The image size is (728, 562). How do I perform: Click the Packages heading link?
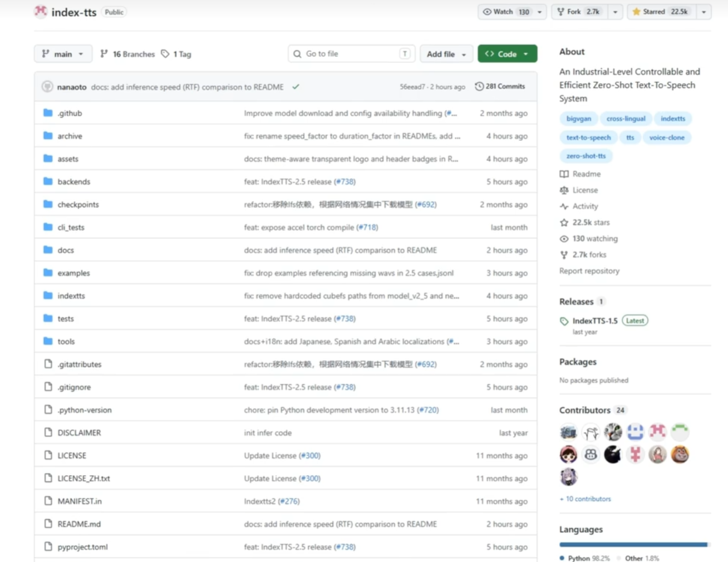coord(578,362)
